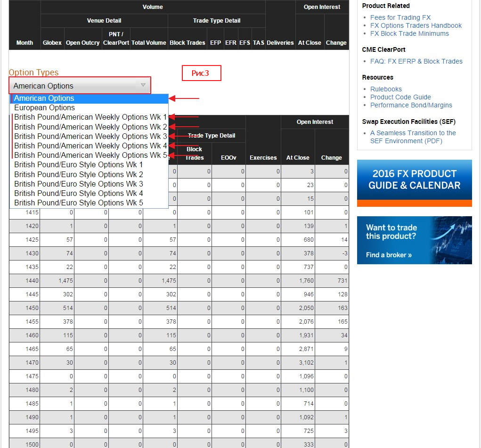Click open interest value 3,102

point(306,363)
